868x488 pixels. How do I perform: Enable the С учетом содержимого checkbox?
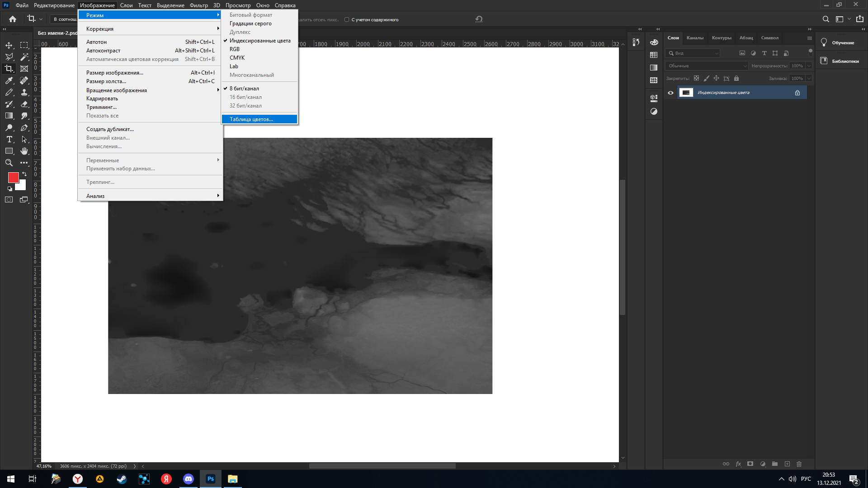coord(347,19)
